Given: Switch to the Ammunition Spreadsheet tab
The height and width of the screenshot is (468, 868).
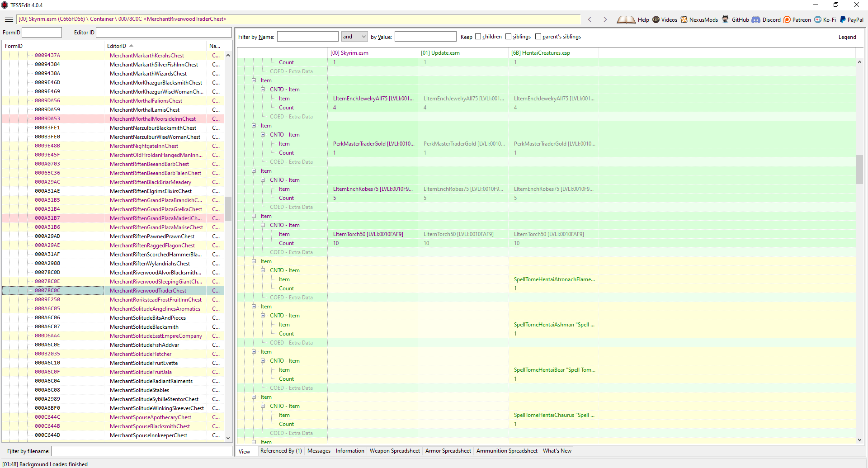Looking at the screenshot, I should click(x=507, y=451).
